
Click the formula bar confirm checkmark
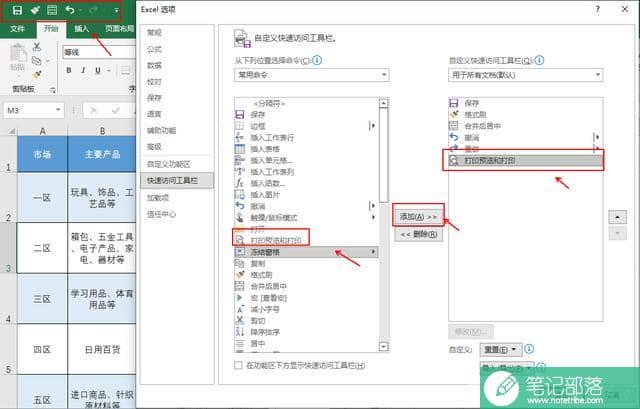(x=116, y=110)
